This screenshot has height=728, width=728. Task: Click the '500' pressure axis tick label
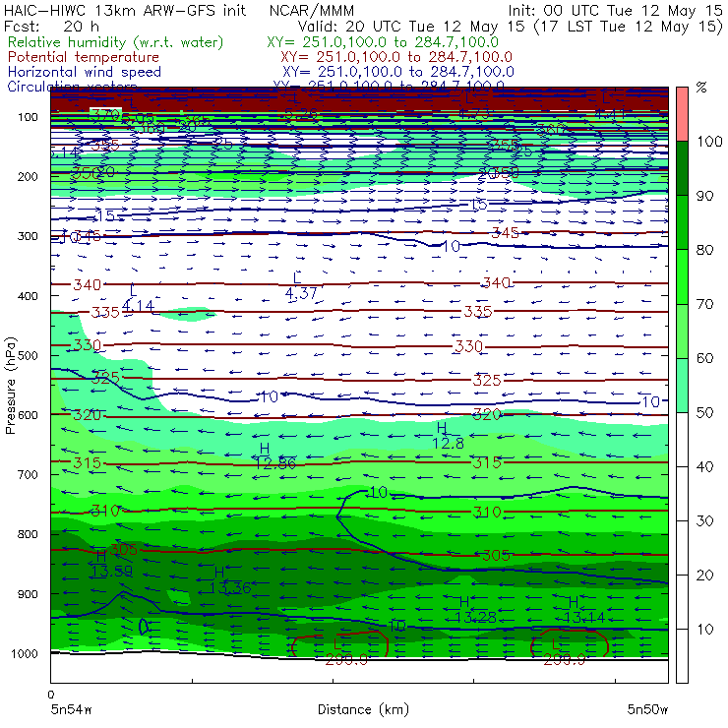coord(27,355)
